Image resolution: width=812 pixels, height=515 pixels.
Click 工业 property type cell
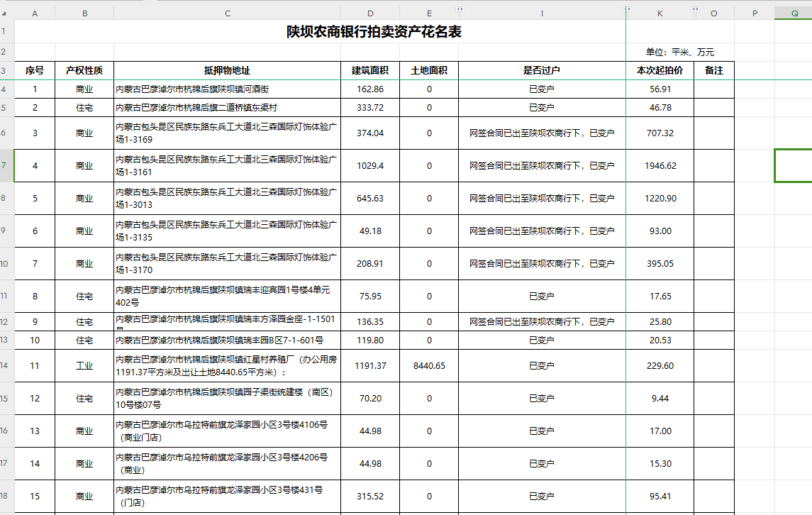click(84, 365)
